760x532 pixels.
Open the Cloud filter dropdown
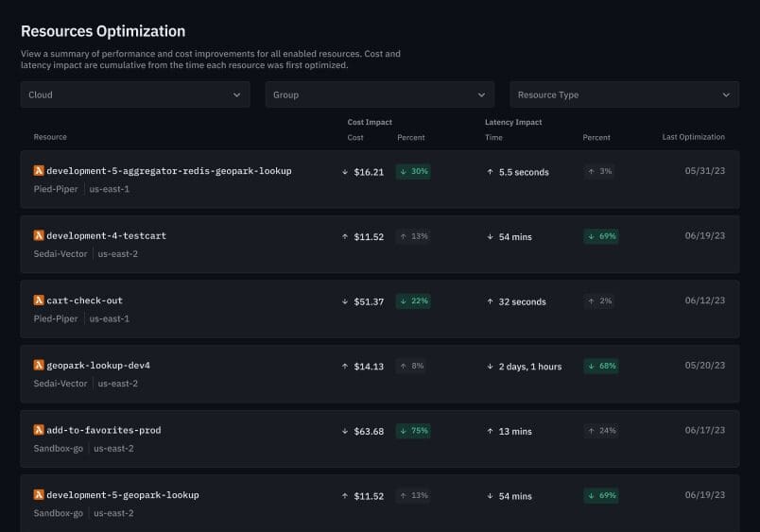135,94
